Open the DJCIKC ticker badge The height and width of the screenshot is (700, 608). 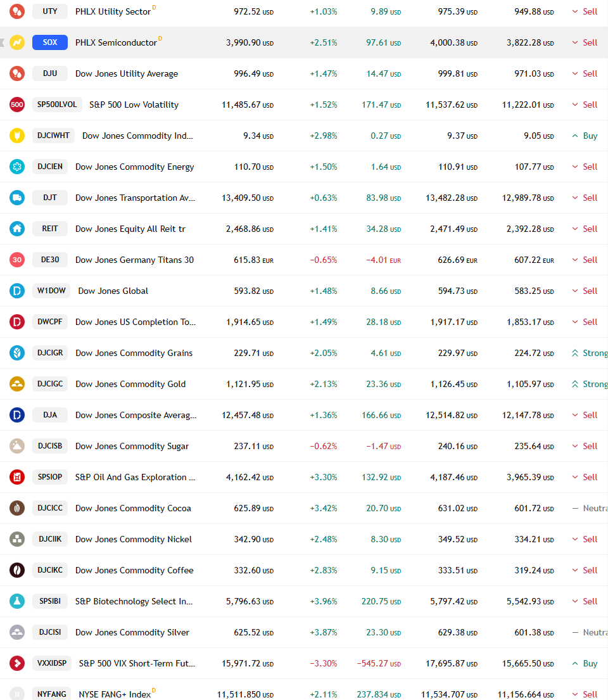pos(50,570)
